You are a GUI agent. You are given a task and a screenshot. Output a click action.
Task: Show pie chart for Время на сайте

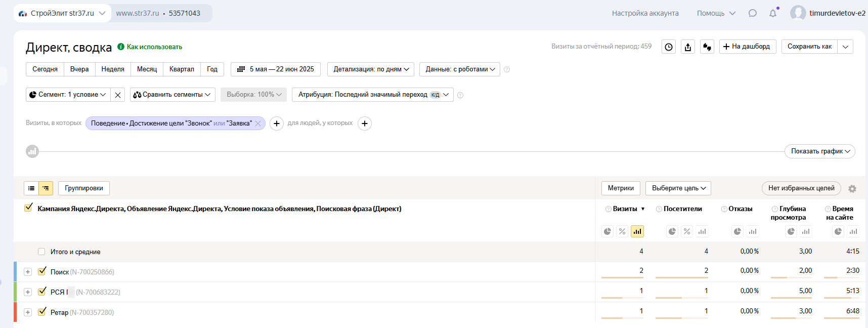838,231
